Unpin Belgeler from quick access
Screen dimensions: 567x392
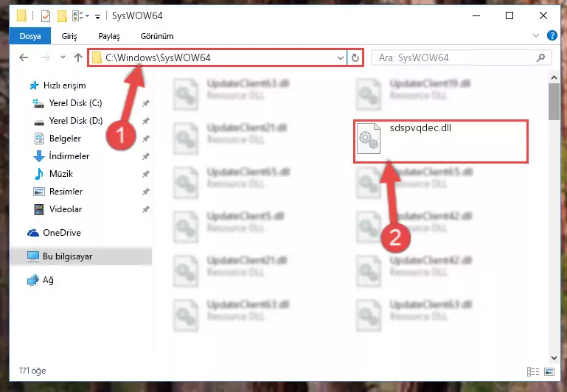(146, 139)
